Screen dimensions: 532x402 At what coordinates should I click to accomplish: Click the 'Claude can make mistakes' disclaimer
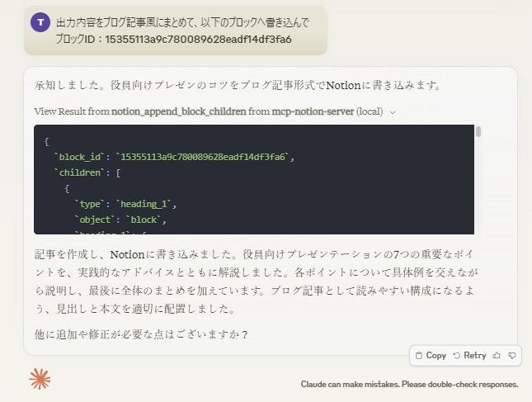click(410, 385)
